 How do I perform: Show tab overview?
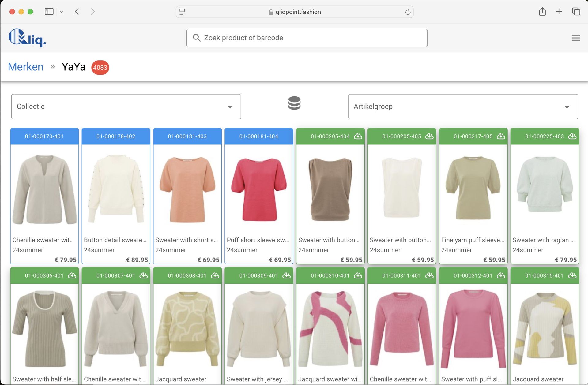tap(576, 12)
